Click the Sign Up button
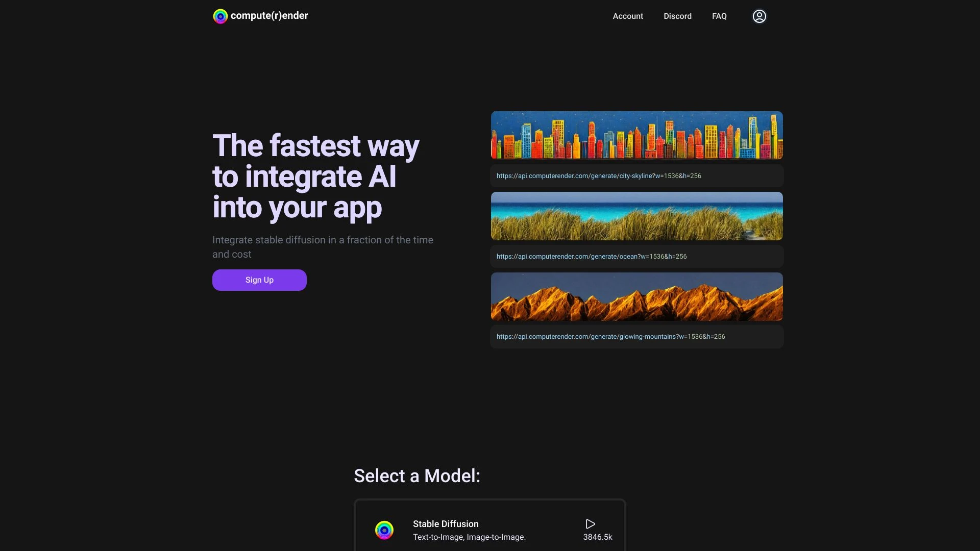This screenshot has height=551, width=980. [x=259, y=280]
